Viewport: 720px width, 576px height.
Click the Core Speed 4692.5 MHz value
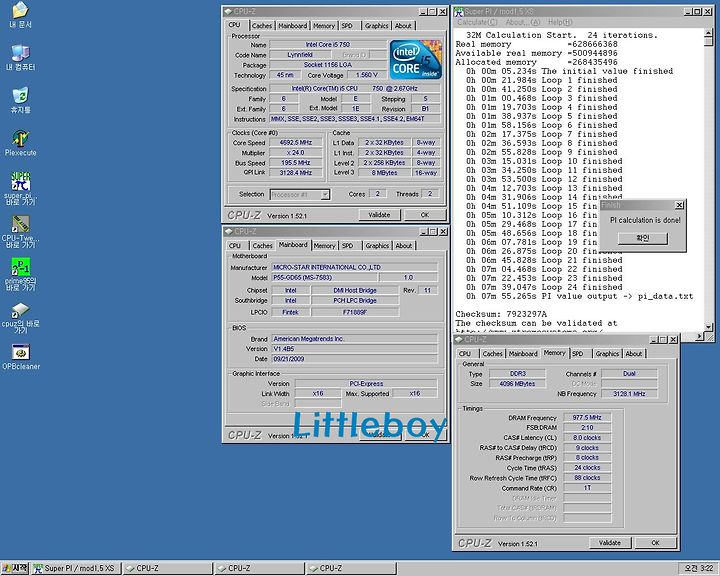(x=296, y=142)
